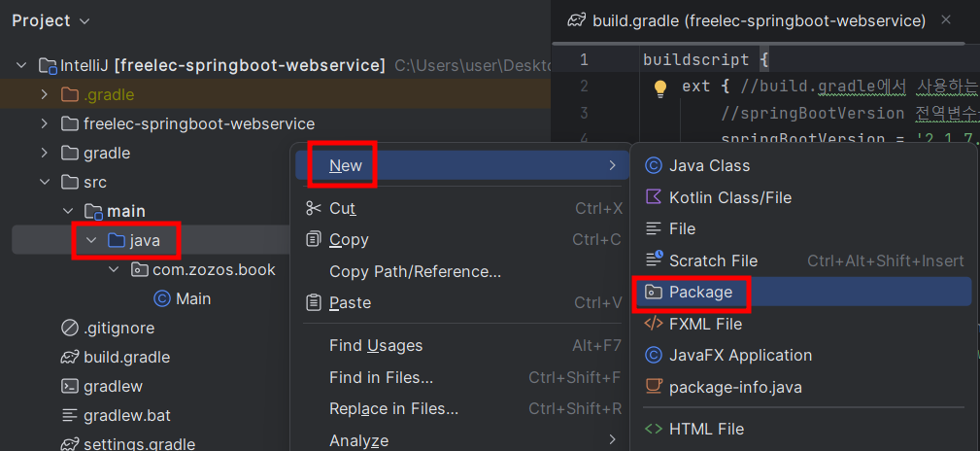Expand the freelec-springboot-webservice folder
Image resolution: width=980 pixels, height=451 pixels.
coord(45,123)
